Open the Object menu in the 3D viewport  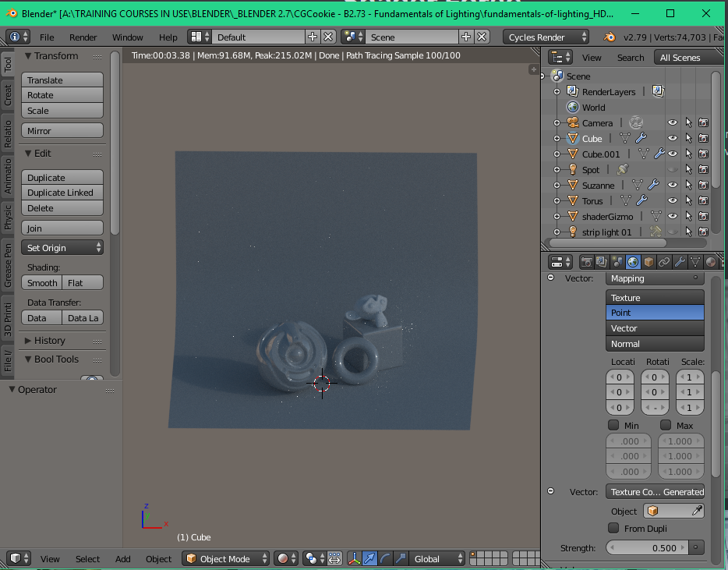coord(158,558)
